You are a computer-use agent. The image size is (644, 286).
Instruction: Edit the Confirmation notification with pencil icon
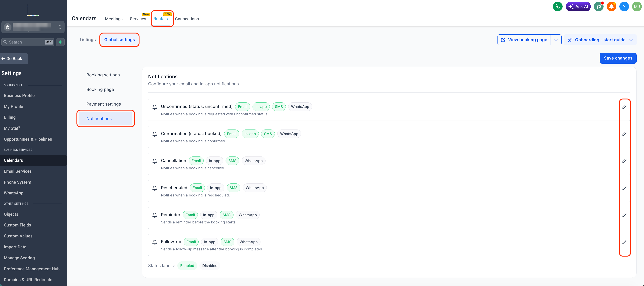point(624,134)
